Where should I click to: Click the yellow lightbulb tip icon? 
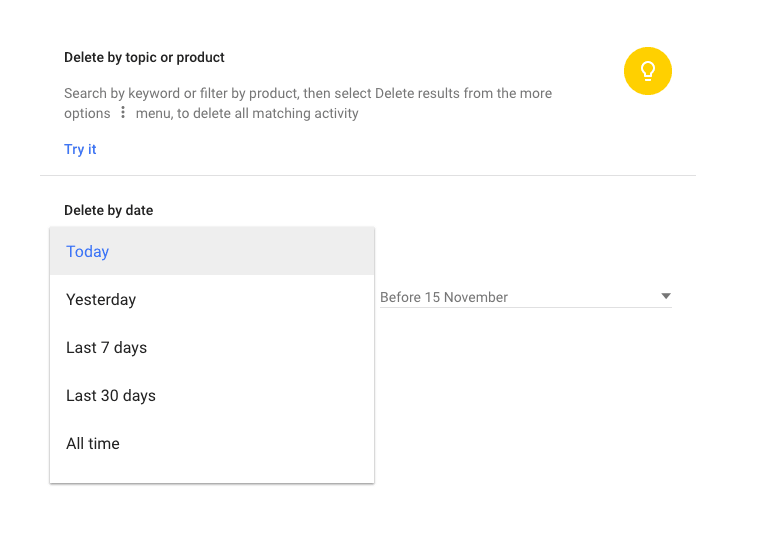point(648,71)
